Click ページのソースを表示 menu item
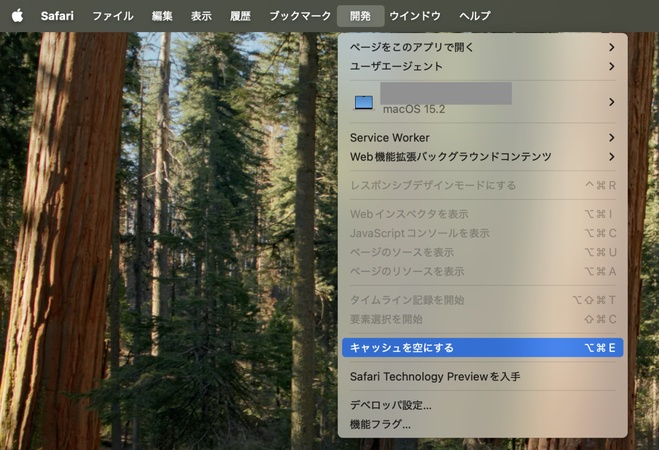The height and width of the screenshot is (450, 659). click(x=482, y=252)
